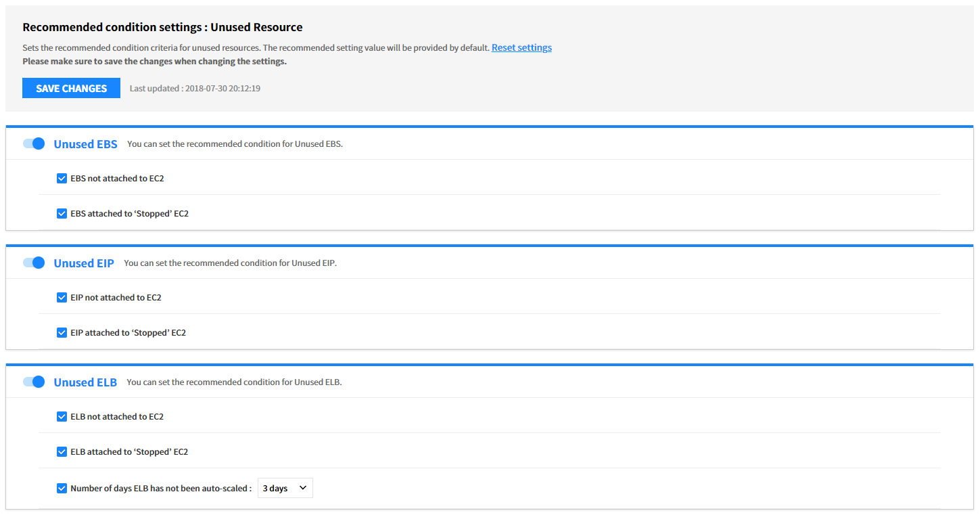Click the Unused ELB description text
This screenshot has width=980, height=515.
point(234,382)
